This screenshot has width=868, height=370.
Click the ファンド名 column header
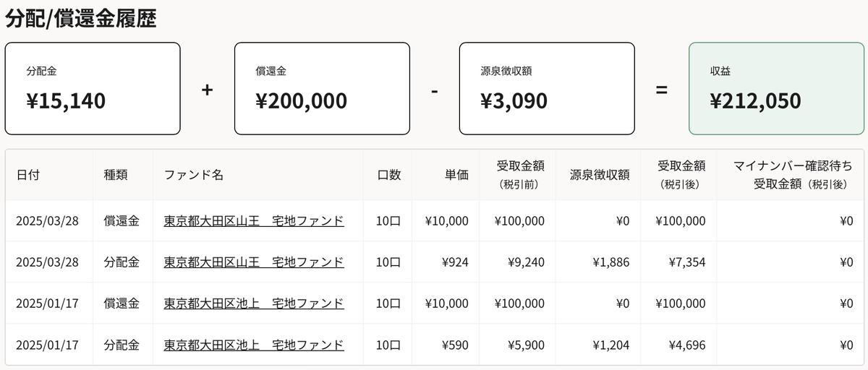tap(193, 175)
